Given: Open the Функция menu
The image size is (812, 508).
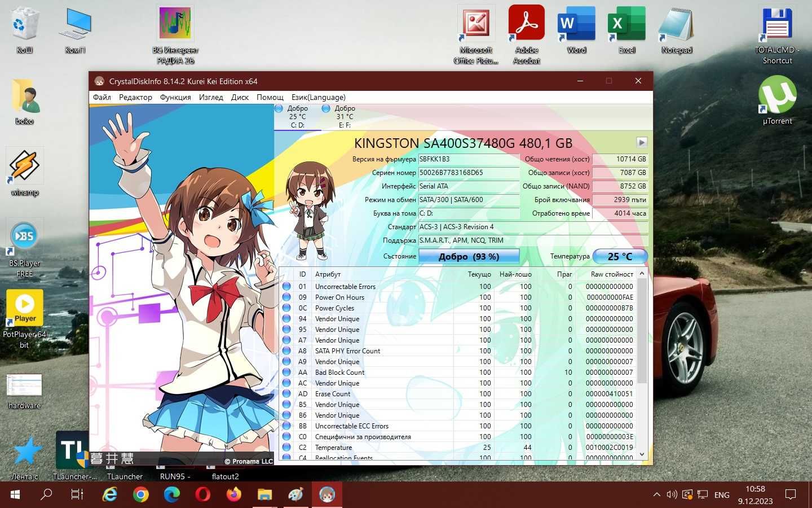Looking at the screenshot, I should 175,97.
